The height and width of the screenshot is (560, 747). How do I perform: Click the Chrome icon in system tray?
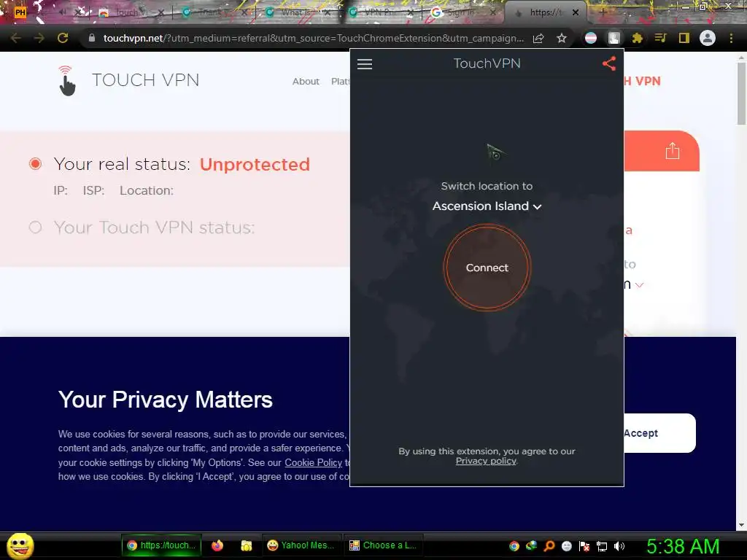[514, 546]
